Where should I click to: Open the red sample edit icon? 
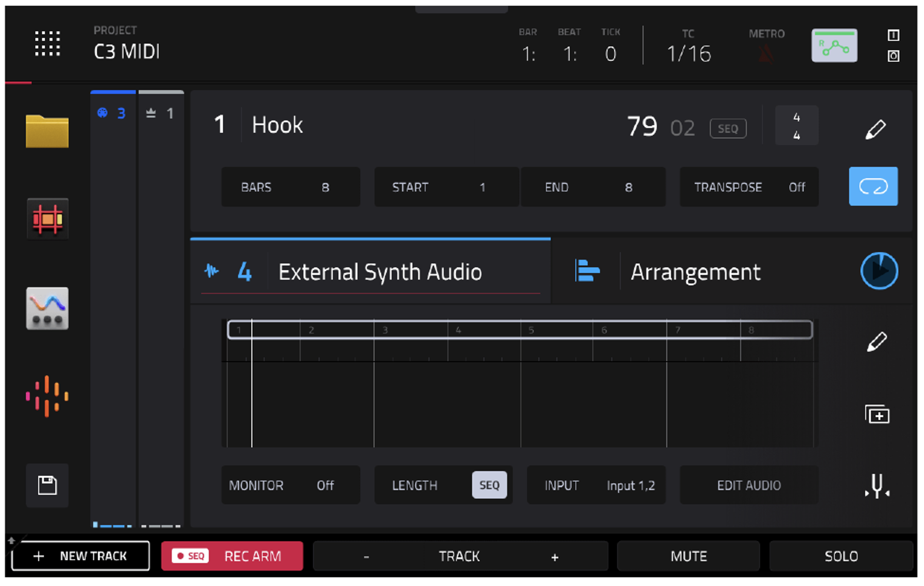point(47,219)
